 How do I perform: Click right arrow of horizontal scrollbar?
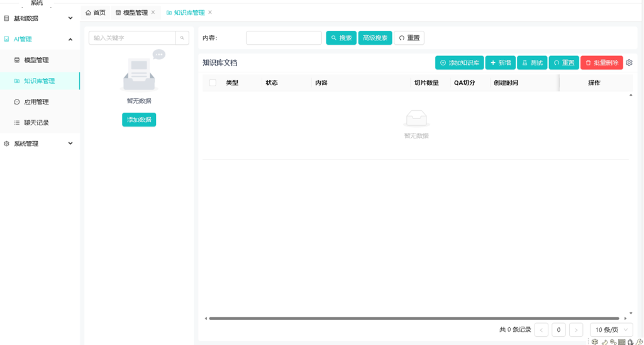(x=626, y=319)
